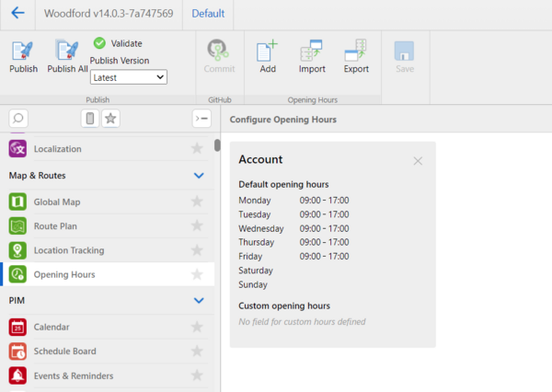Viewport: 552px width, 392px height.
Task: Open the sidebar search icon
Action: [18, 118]
